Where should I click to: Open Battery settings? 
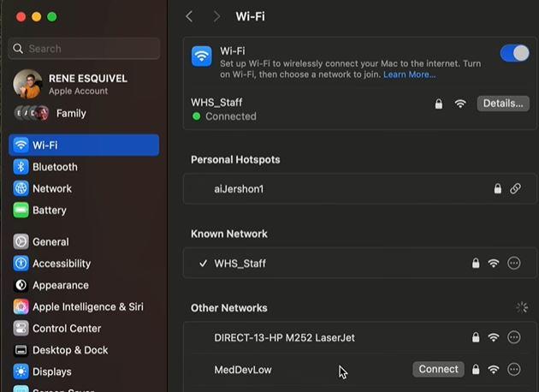84,210
